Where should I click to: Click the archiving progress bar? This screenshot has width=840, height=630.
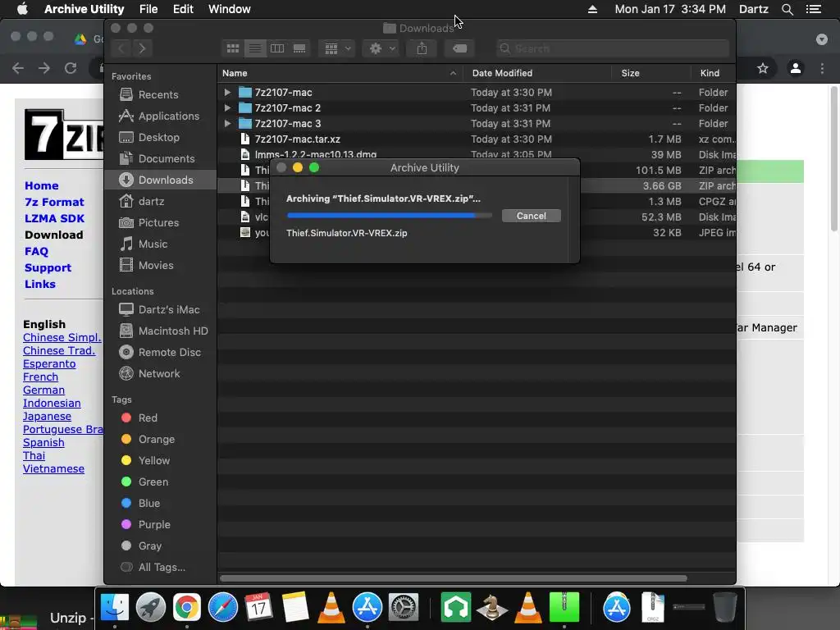[x=390, y=216]
